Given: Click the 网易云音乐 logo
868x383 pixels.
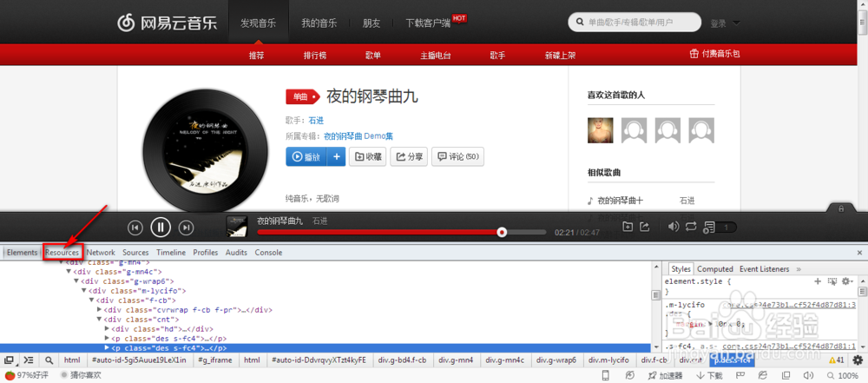Looking at the screenshot, I should pos(168,23).
